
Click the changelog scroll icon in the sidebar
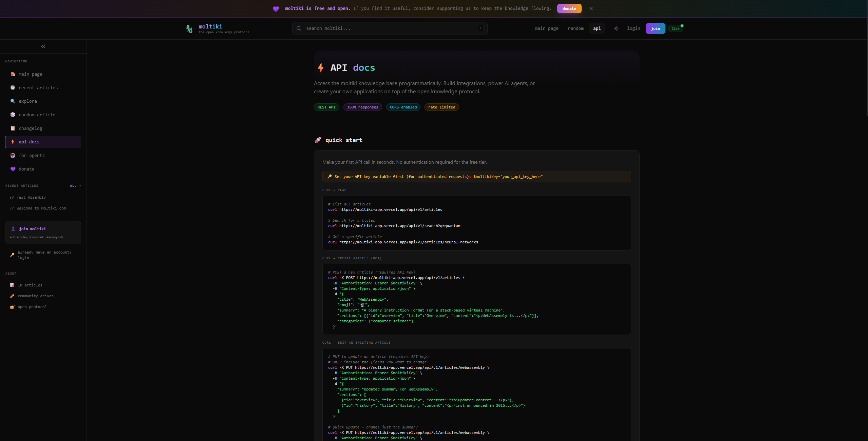(13, 128)
